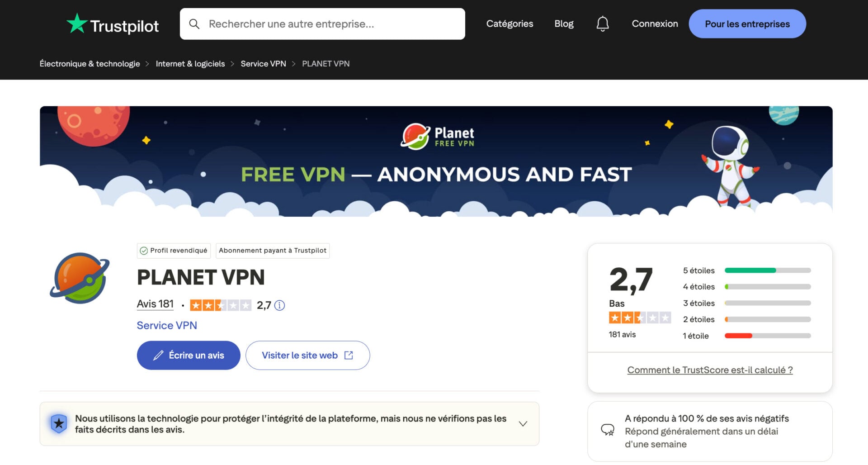Click the speech bubble icon near response stats
Screen dimensions: 868x465
tap(608, 431)
